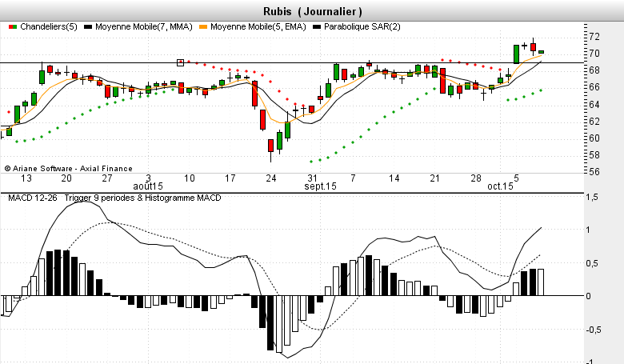Click the date label 24 on time axis
The height and width of the screenshot is (364, 624).
click(271, 178)
